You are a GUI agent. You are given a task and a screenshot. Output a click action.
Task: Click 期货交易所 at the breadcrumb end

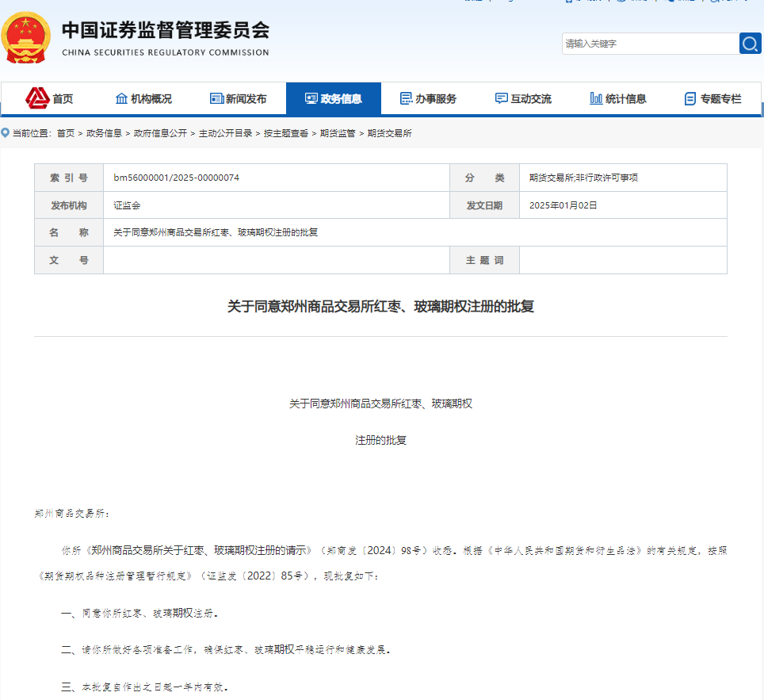[389, 133]
